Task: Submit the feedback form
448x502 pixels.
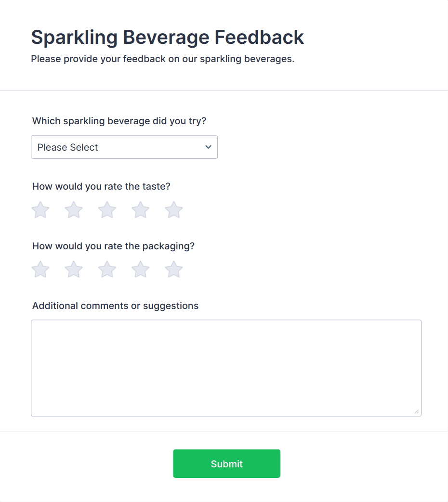Action: click(226, 464)
